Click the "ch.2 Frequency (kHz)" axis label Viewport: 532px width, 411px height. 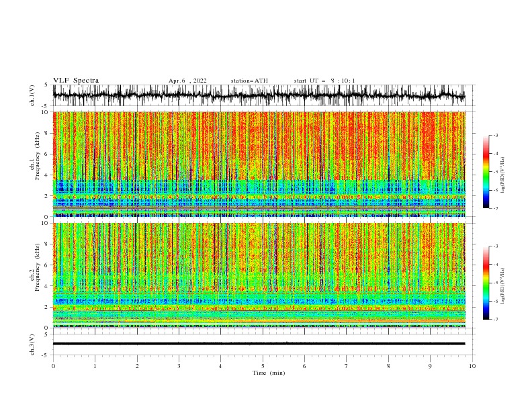(x=35, y=267)
